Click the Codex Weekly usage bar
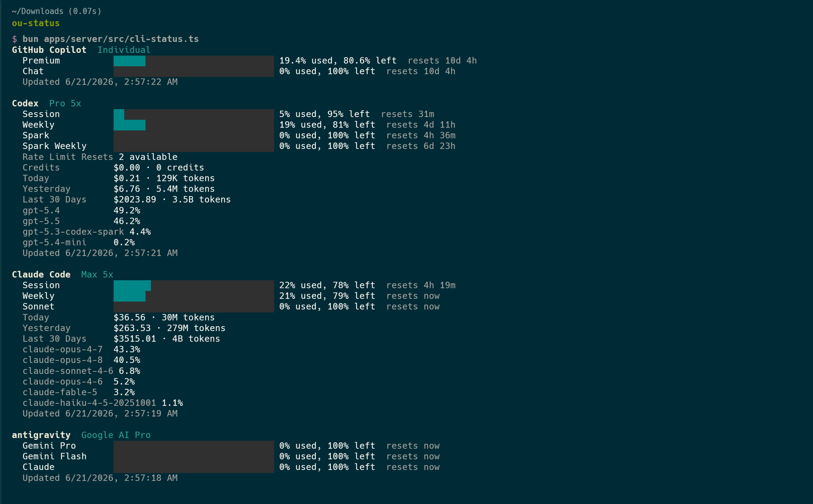This screenshot has width=813, height=504. (194, 125)
